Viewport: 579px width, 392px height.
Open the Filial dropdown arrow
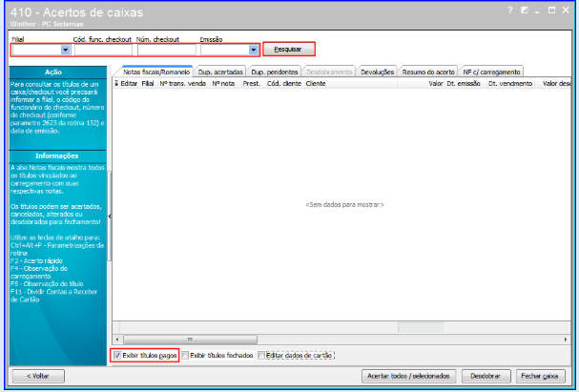66,50
